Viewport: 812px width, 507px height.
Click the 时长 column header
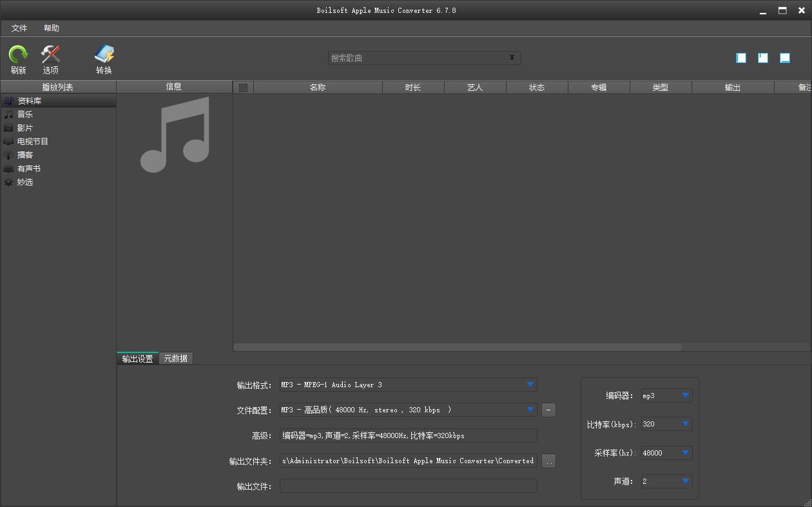tap(413, 88)
